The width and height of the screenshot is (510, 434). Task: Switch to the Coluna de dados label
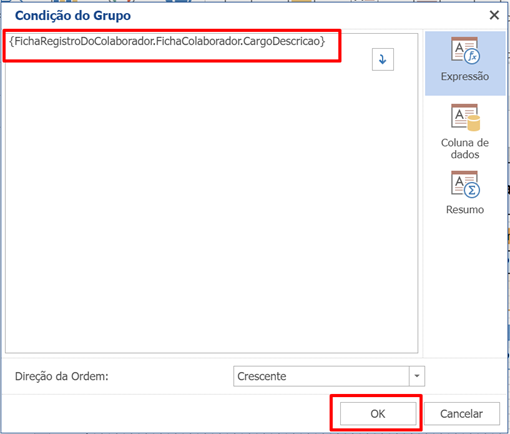[x=465, y=148]
